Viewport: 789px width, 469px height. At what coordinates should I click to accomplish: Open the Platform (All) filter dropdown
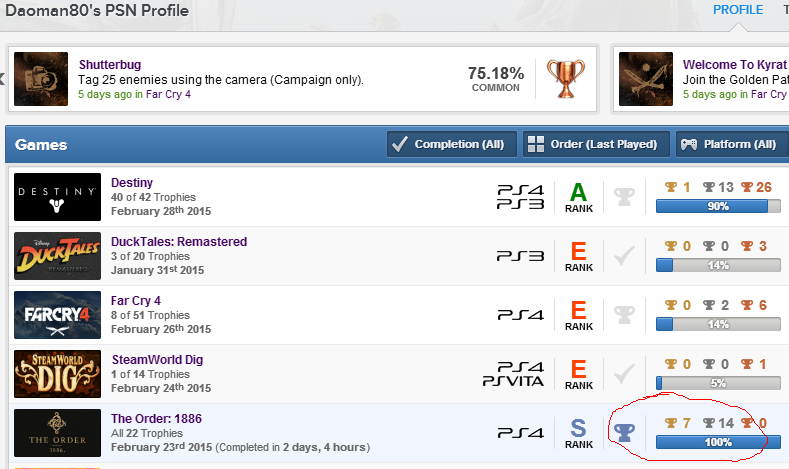pyautogui.click(x=731, y=144)
